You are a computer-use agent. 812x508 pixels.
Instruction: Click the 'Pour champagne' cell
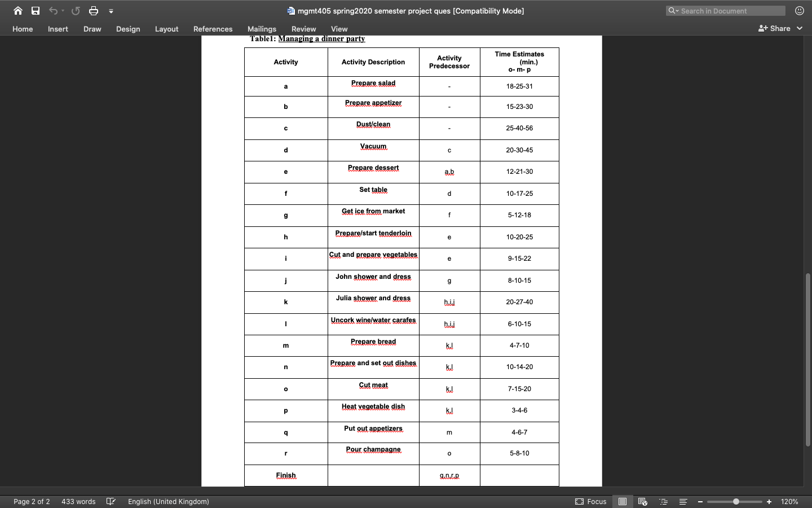(373, 454)
